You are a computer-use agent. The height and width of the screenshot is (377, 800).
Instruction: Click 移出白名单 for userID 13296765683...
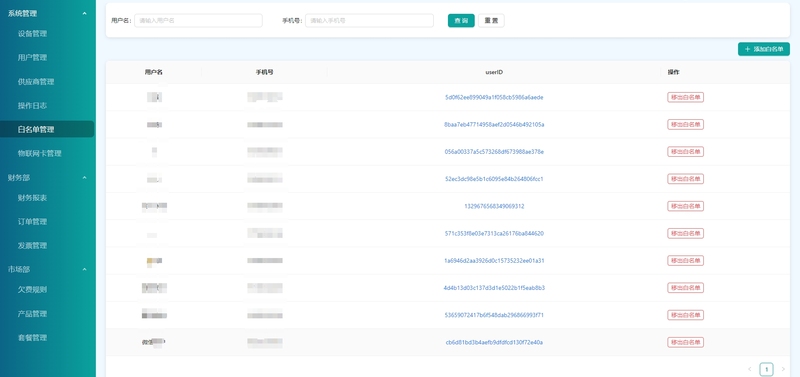[x=686, y=206]
